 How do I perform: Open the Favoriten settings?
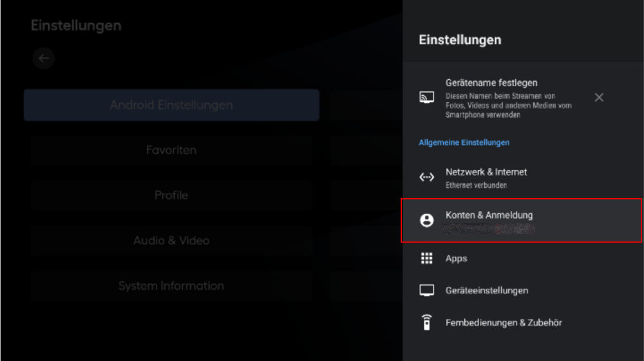click(x=171, y=150)
